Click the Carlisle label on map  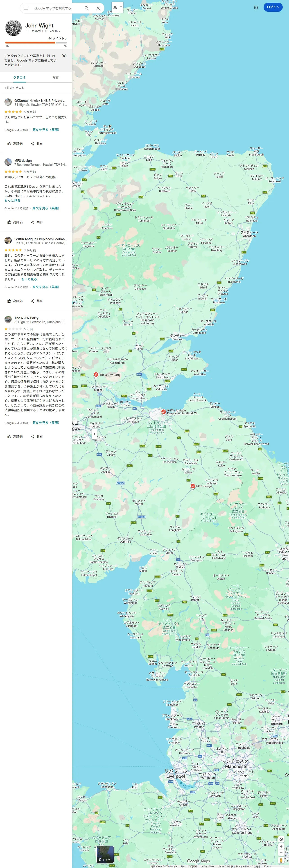180,565
